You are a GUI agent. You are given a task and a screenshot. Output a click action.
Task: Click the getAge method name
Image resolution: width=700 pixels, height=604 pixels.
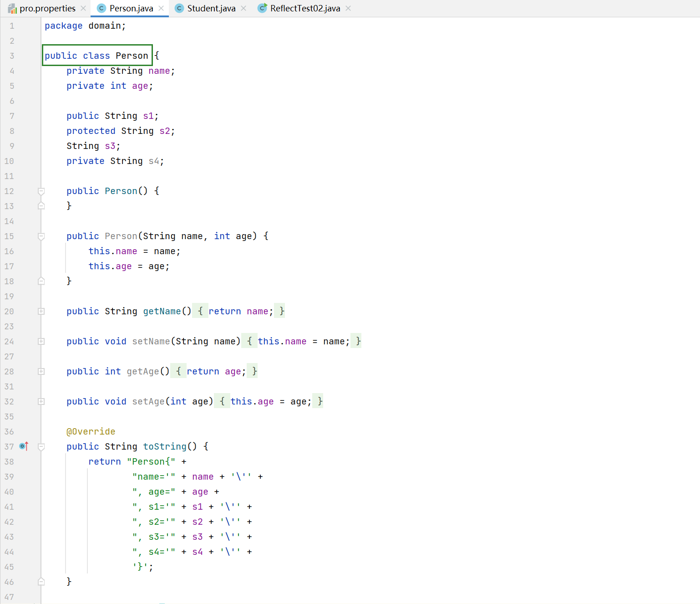143,372
